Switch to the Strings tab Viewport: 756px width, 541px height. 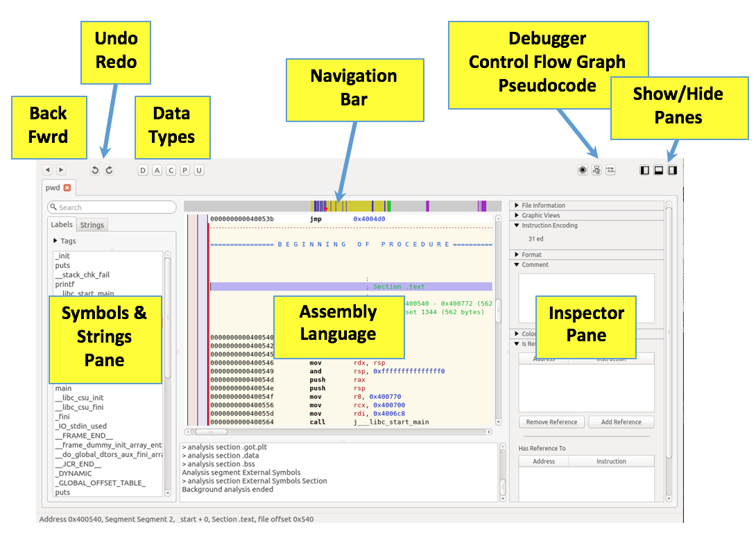92,225
